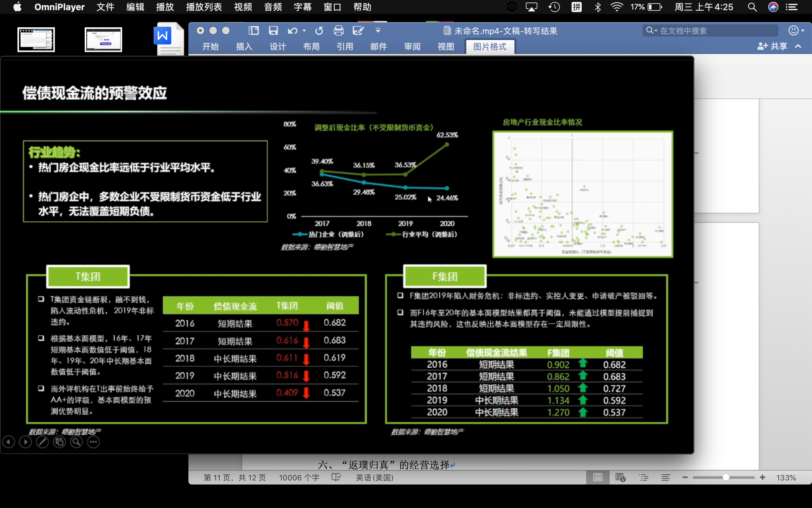Select the 图片格式 ribbon tab
Screen dimensions: 812x508
(x=490, y=46)
